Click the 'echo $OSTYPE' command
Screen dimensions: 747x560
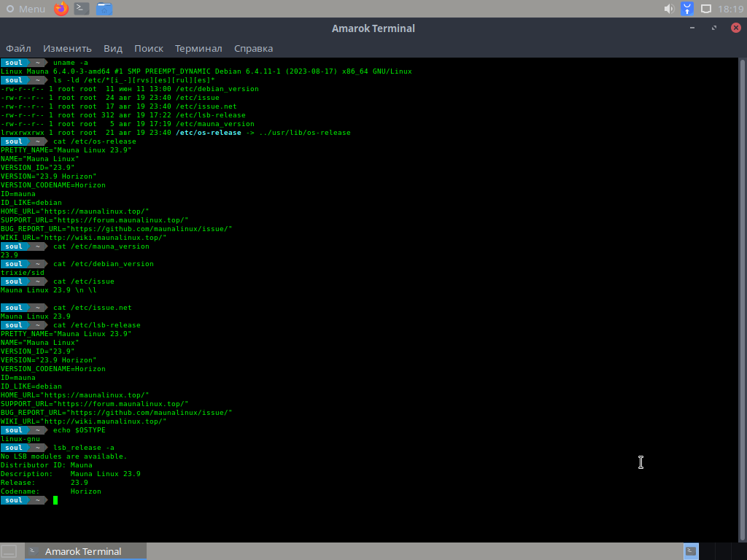coord(80,430)
